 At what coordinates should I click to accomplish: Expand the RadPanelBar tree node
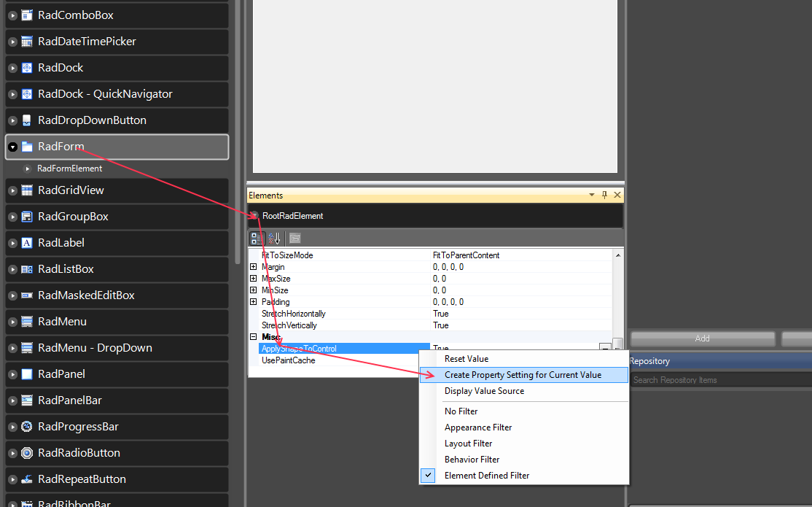click(13, 400)
